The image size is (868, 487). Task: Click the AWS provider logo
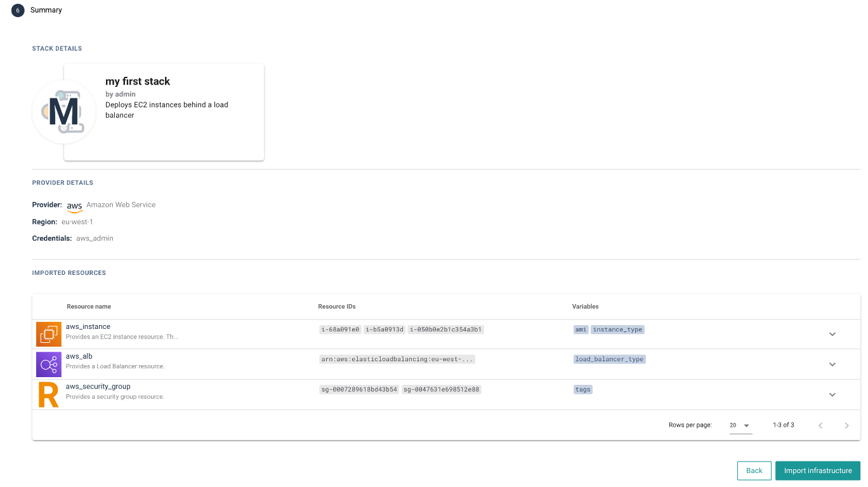pos(74,206)
